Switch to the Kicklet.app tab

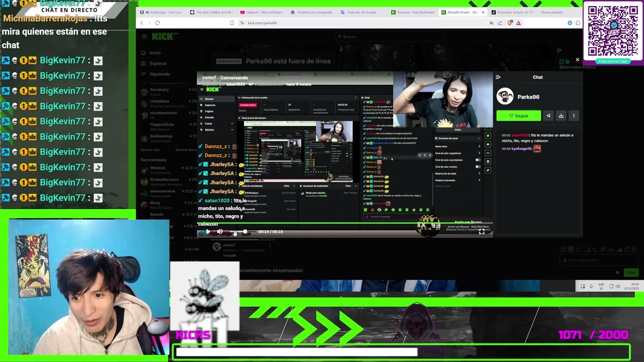(160, 12)
